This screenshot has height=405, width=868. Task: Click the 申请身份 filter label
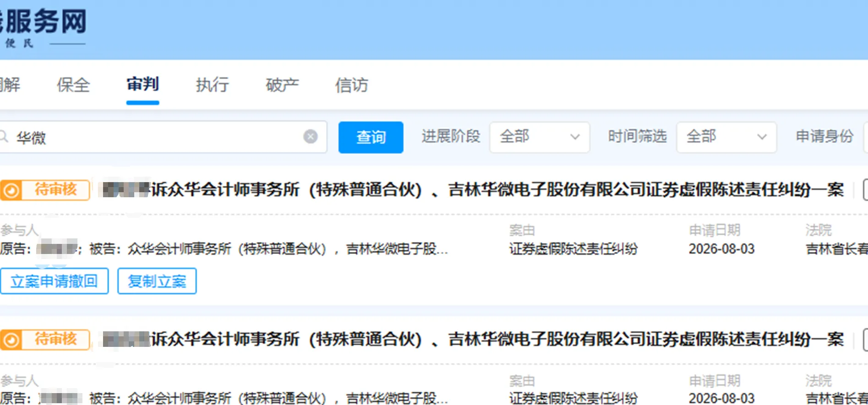pyautogui.click(x=824, y=136)
